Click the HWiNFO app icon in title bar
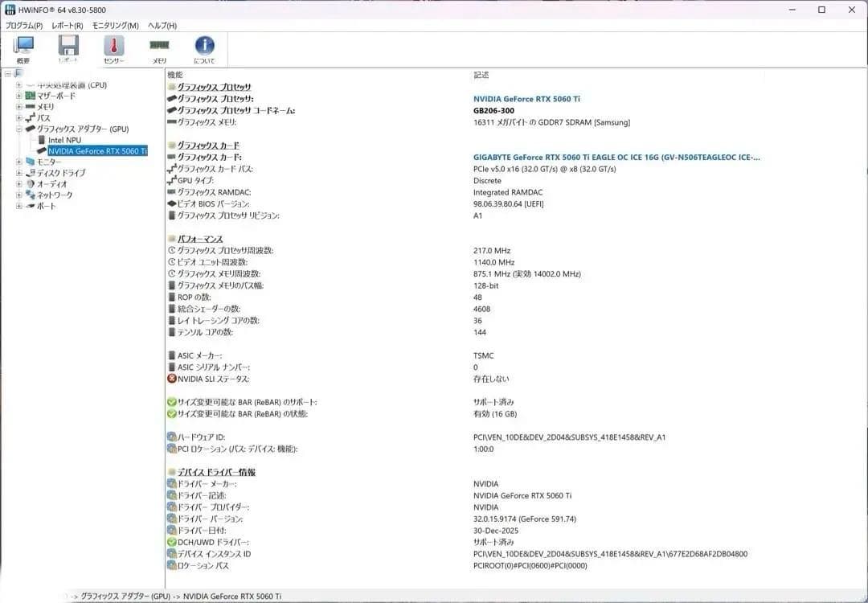This screenshot has width=868, height=603. click(10, 10)
